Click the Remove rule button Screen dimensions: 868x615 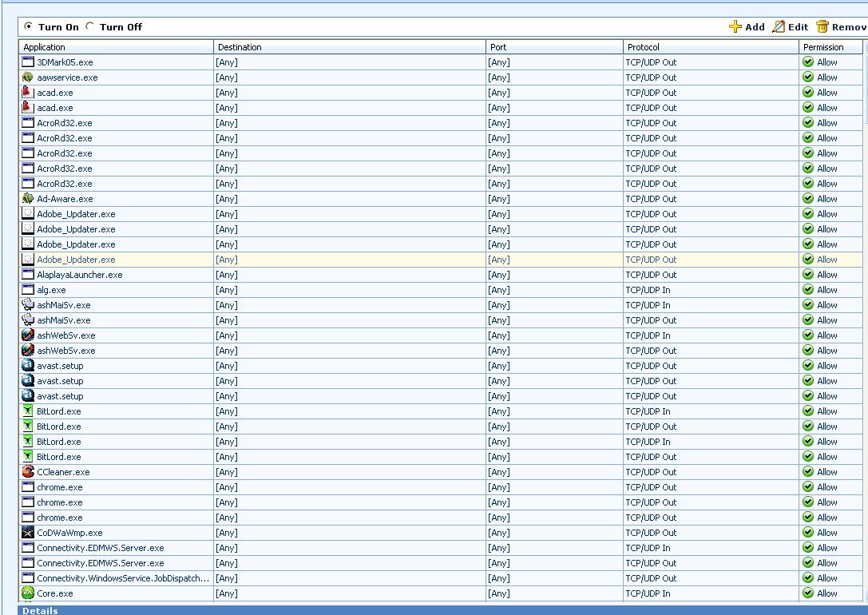[842, 26]
